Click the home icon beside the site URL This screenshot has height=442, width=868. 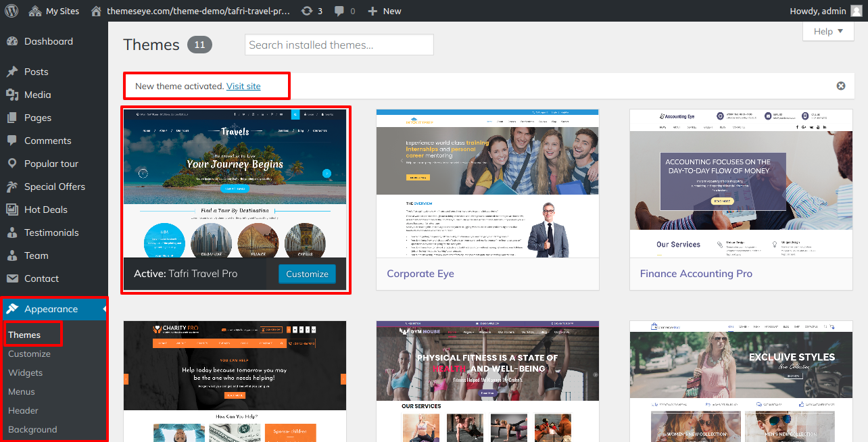coord(97,11)
